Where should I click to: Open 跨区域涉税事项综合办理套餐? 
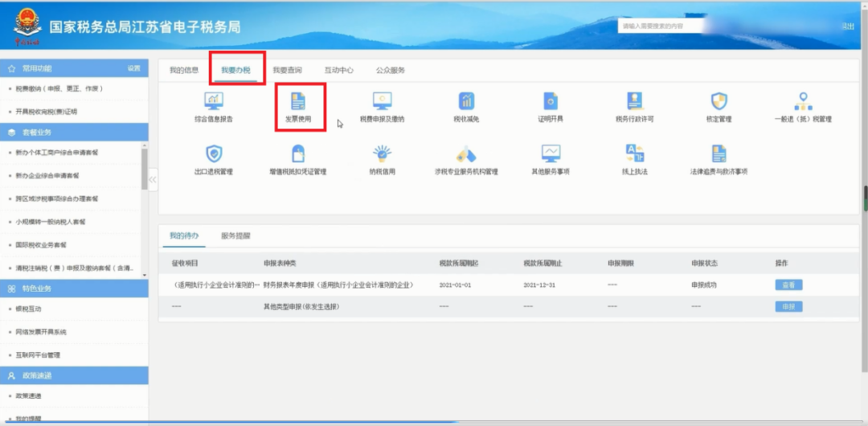[x=57, y=199]
